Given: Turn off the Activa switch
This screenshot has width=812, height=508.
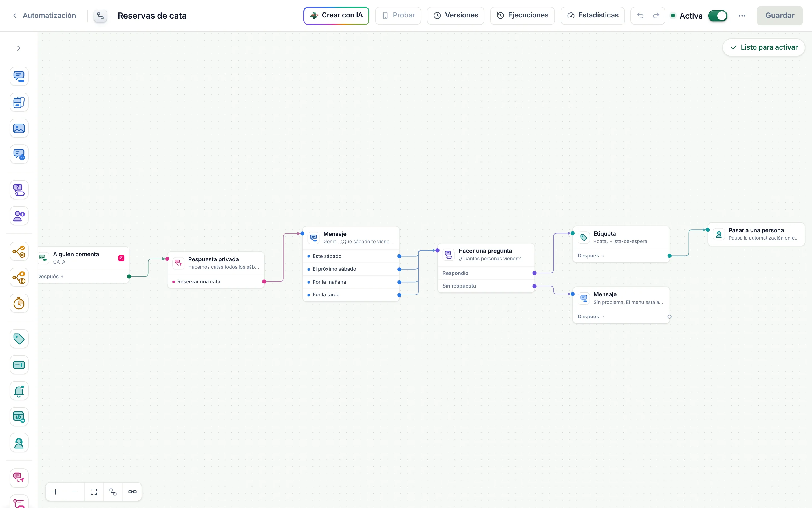Looking at the screenshot, I should 717,16.
